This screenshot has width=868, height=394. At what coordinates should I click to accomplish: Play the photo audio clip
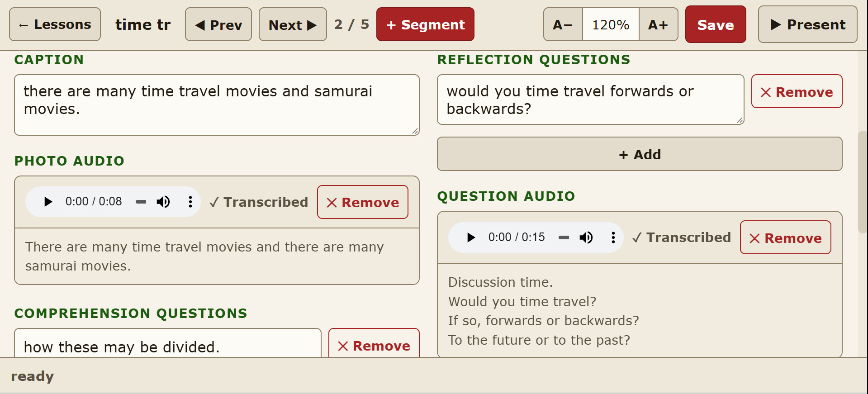click(48, 202)
